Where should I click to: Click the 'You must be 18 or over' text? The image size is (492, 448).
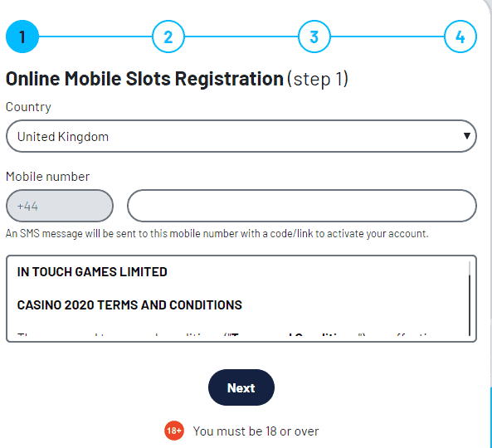tap(256, 431)
